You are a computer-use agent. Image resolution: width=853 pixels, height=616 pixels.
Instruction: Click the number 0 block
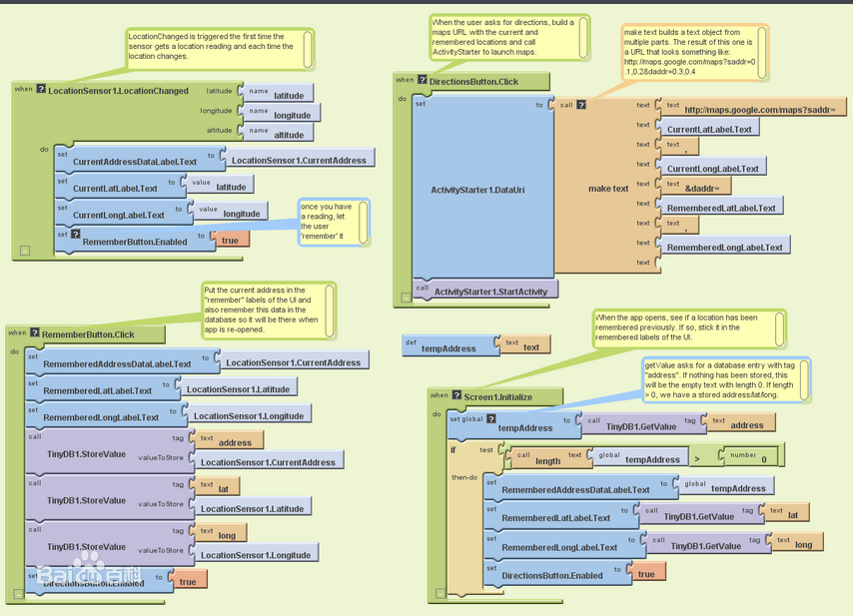[x=763, y=459]
